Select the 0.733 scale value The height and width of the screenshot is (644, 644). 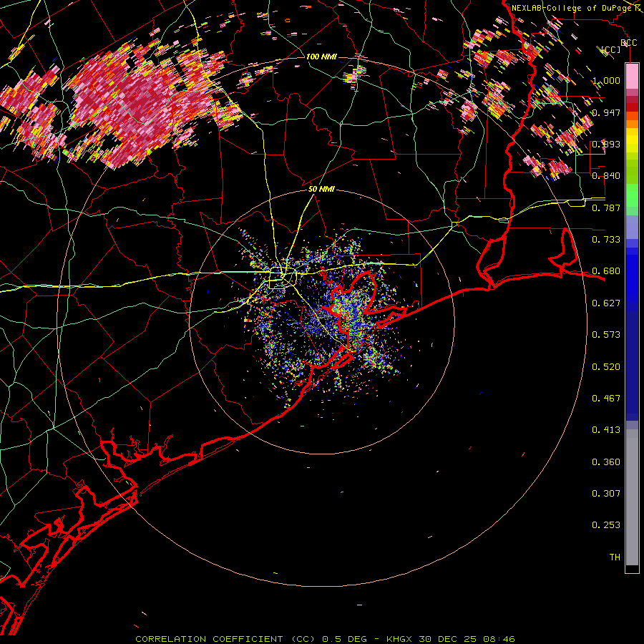[x=606, y=240]
